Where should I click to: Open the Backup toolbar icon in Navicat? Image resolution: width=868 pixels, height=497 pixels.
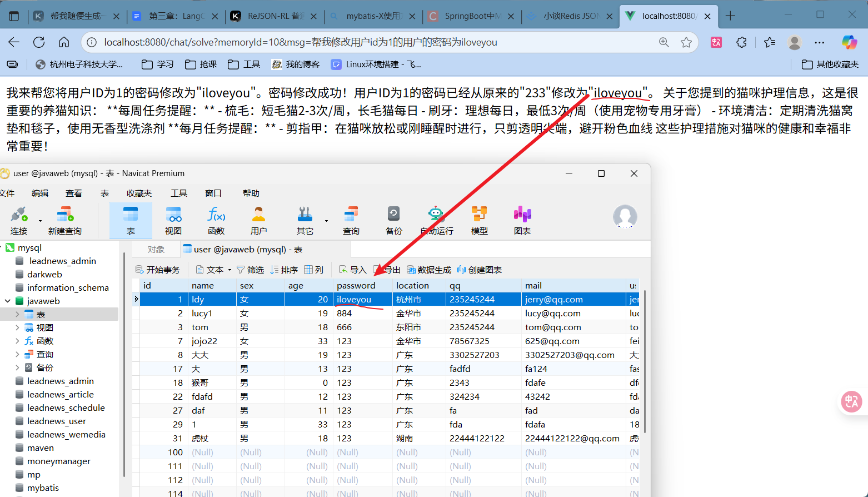click(394, 221)
